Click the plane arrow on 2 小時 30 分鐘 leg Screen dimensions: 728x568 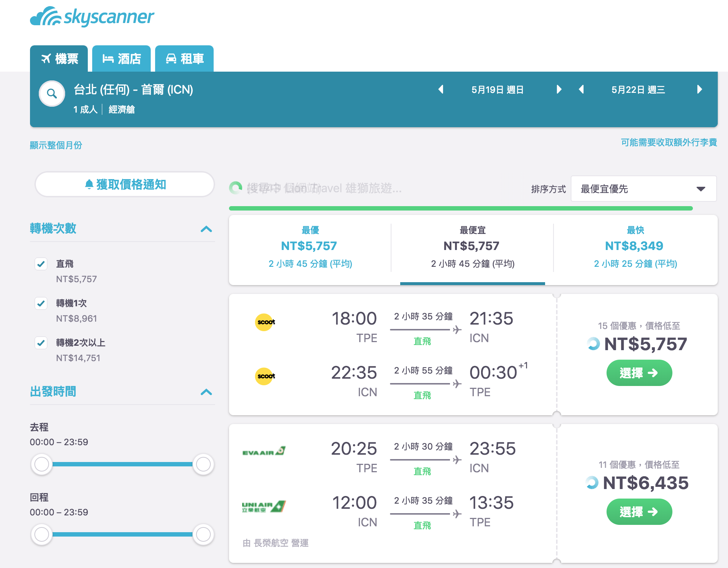[x=457, y=460]
